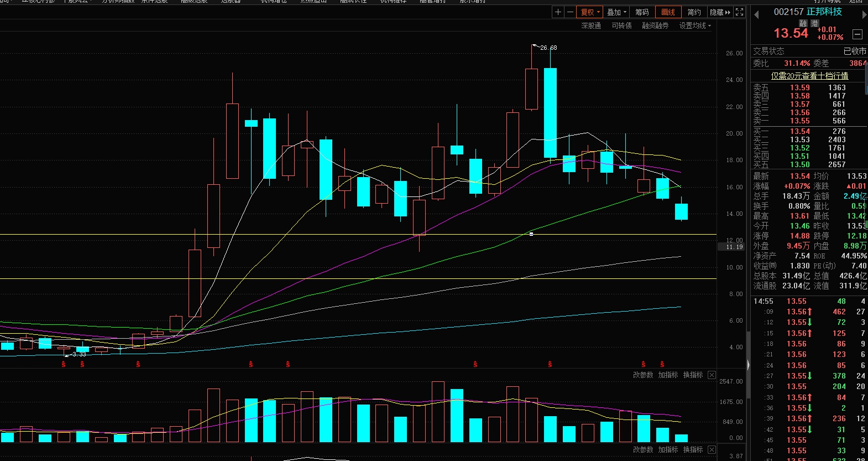This screenshot has width=868, height=461.
Task: Click the sell-one price 13.55 in order book
Action: 799,121
